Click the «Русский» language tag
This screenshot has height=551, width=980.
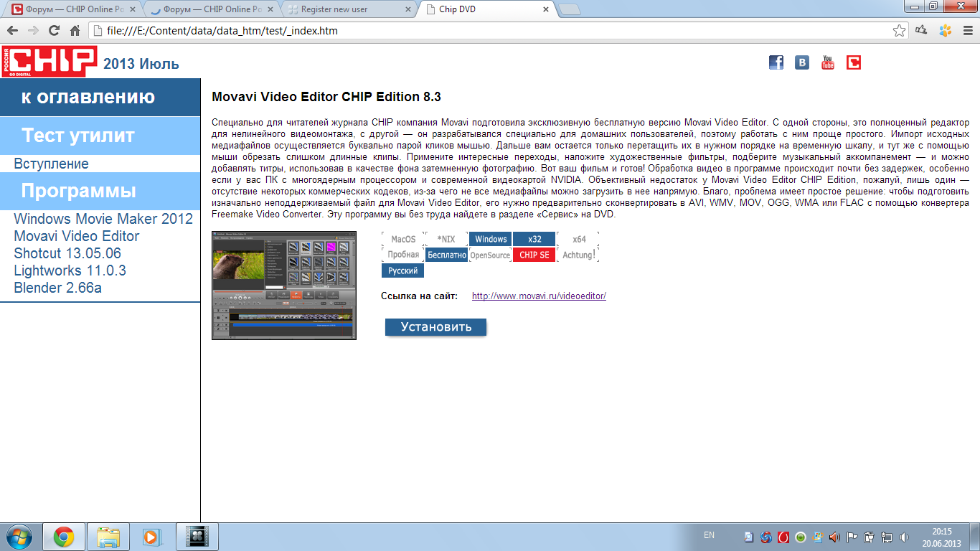point(403,270)
